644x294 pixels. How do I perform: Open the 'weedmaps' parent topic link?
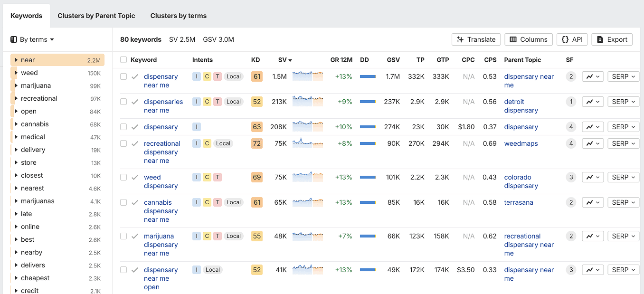pos(521,143)
